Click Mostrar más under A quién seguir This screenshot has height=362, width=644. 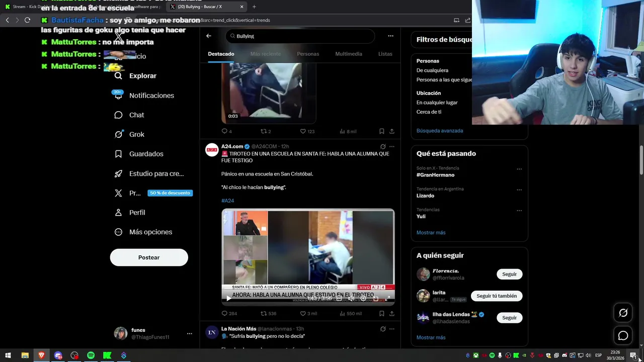pyautogui.click(x=431, y=337)
